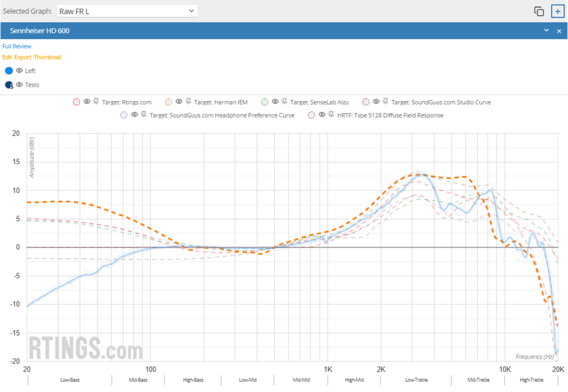Viewport: 568px width, 392px height.
Task: Toggle visibility of the Left curve
Action: 19,71
